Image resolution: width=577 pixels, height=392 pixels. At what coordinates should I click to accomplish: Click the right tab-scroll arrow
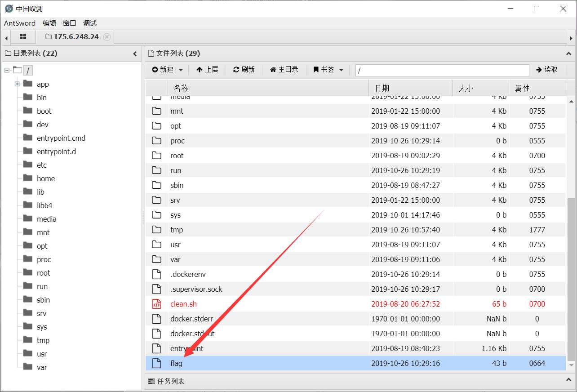(572, 38)
